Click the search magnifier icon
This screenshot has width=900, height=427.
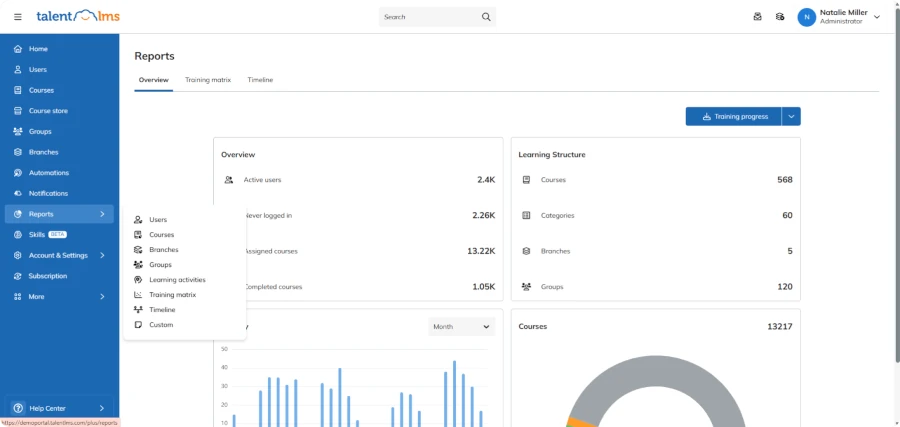[x=486, y=17]
